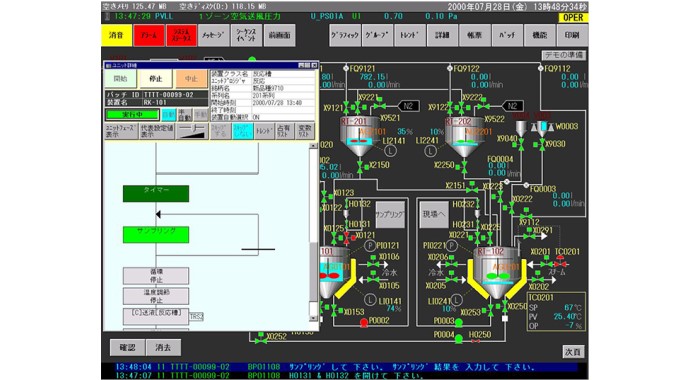Click the W0003 weigh hopper icon
This screenshot has width=690, height=380.
pos(543,128)
